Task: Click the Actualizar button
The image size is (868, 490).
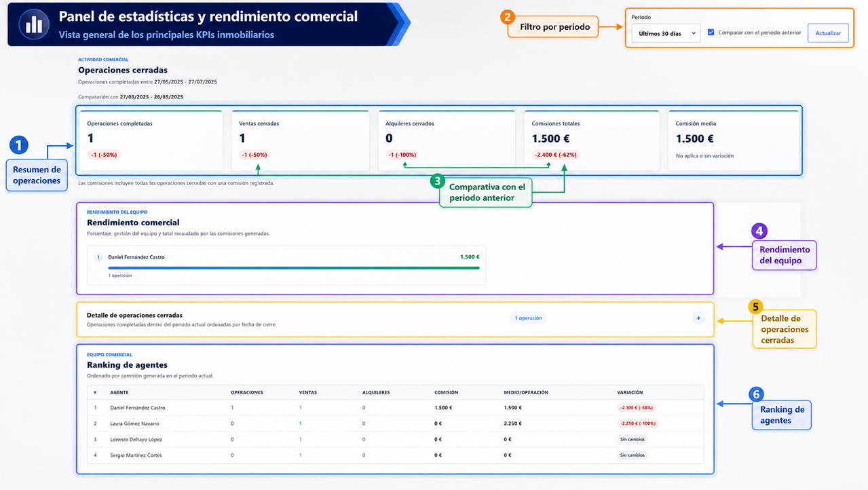Action: point(828,33)
